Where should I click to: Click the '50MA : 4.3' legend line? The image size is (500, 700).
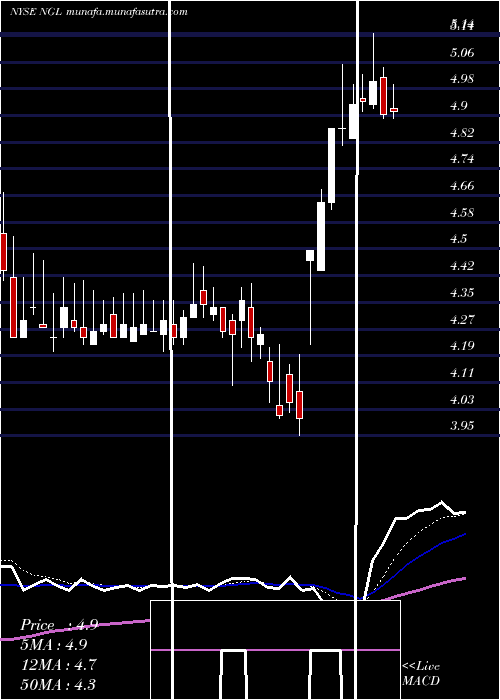[x=58, y=684]
